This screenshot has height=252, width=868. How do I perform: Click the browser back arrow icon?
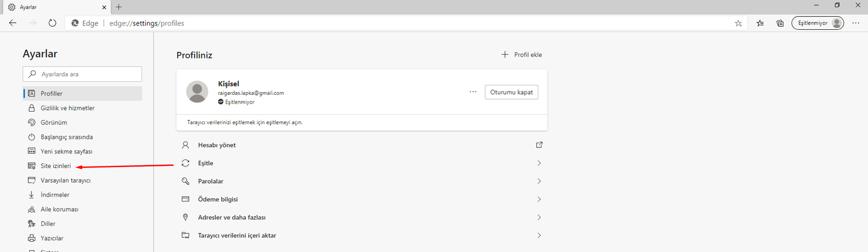(x=13, y=23)
